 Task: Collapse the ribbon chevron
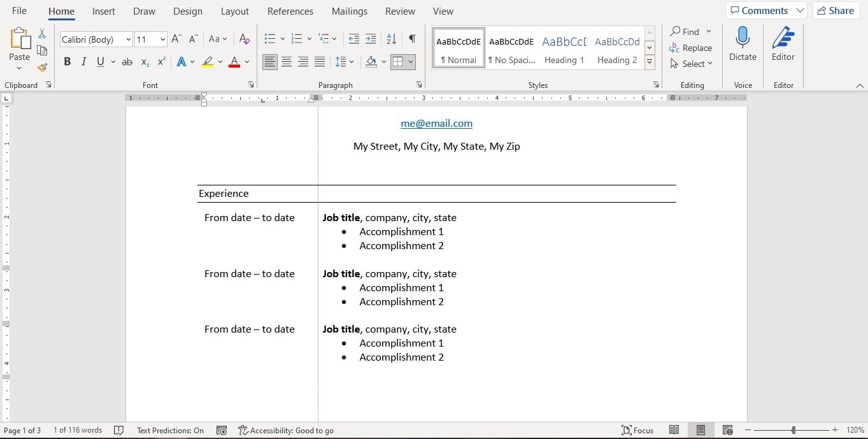pyautogui.click(x=860, y=86)
